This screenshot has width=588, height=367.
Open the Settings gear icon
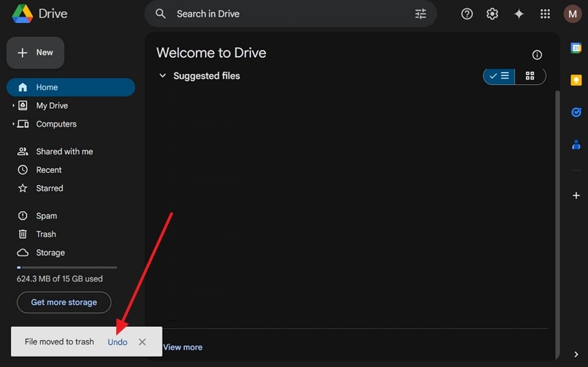pyautogui.click(x=493, y=14)
